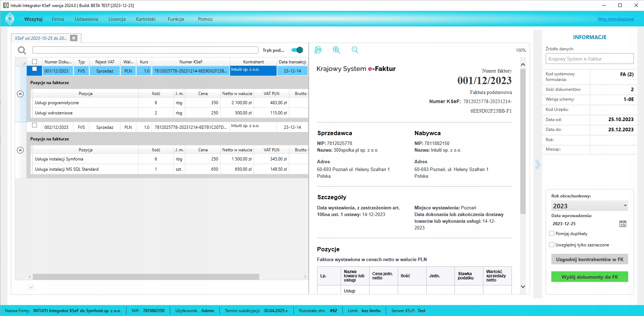This screenshot has height=316, width=644.
Task: Click the magnifying glass search icon
Action: [x=22, y=50]
